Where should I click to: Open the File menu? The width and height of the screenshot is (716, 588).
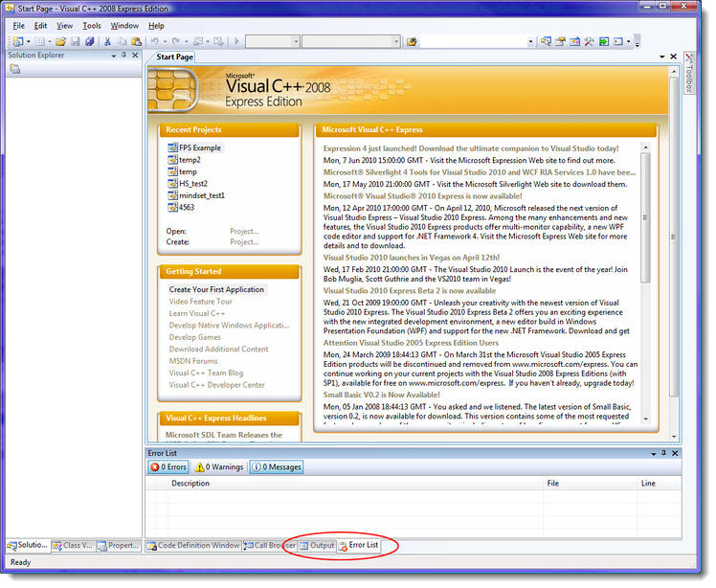click(19, 26)
